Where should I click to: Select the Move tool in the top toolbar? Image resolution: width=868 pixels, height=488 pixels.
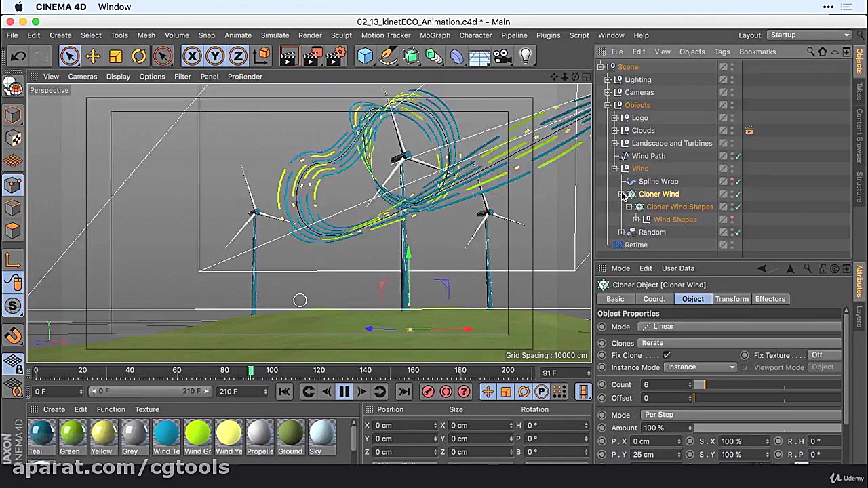(93, 56)
